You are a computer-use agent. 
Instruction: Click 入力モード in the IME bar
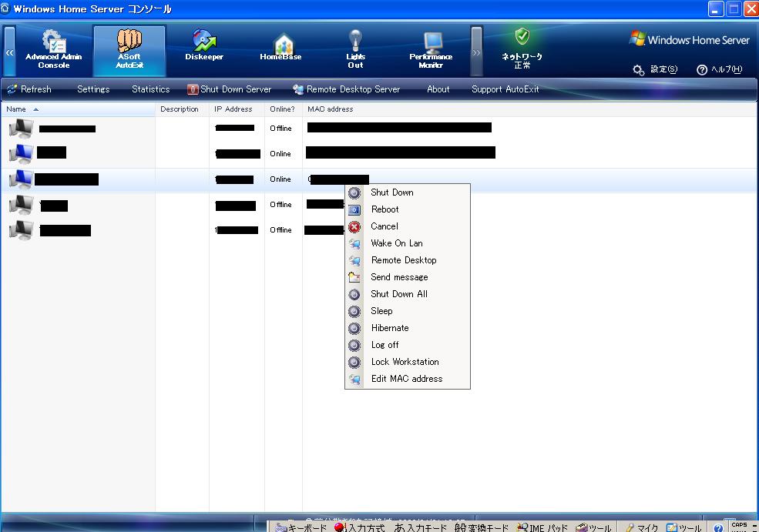coord(420,527)
